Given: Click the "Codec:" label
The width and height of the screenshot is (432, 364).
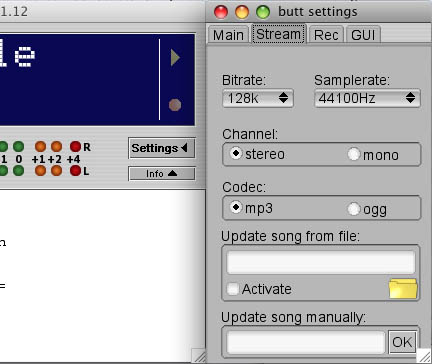Looking at the screenshot, I should coord(244,187).
